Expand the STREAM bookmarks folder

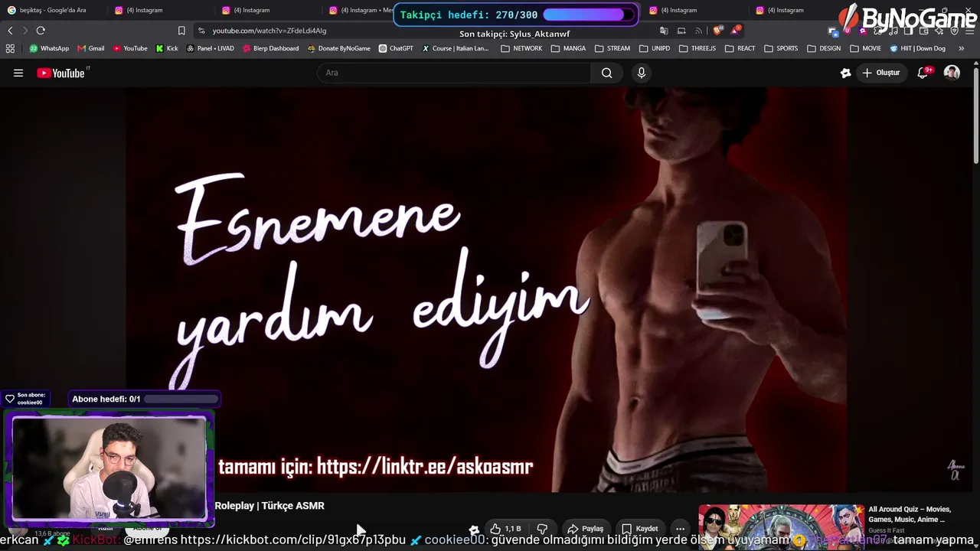tap(612, 48)
